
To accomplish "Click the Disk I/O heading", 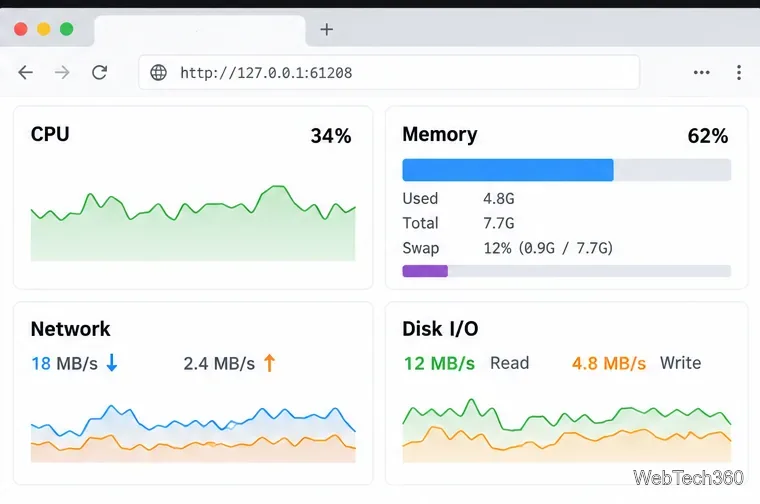I will point(440,329).
